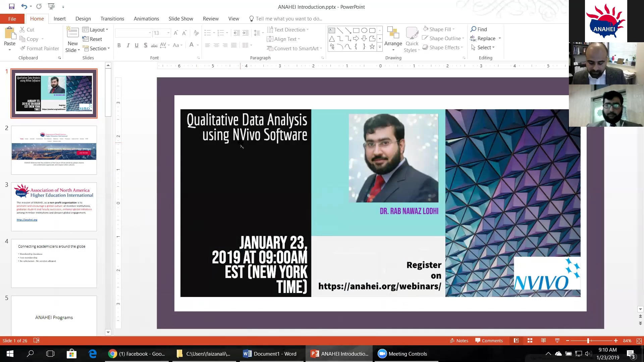
Task: Select slide 4 thumbnail Connecting academicians
Action: pyautogui.click(x=54, y=263)
